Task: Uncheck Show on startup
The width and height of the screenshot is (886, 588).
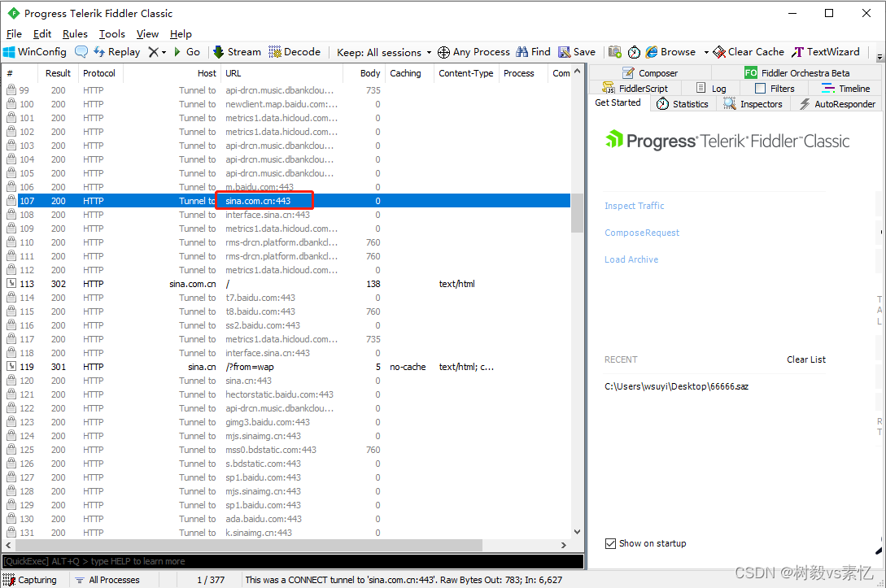Action: tap(610, 543)
